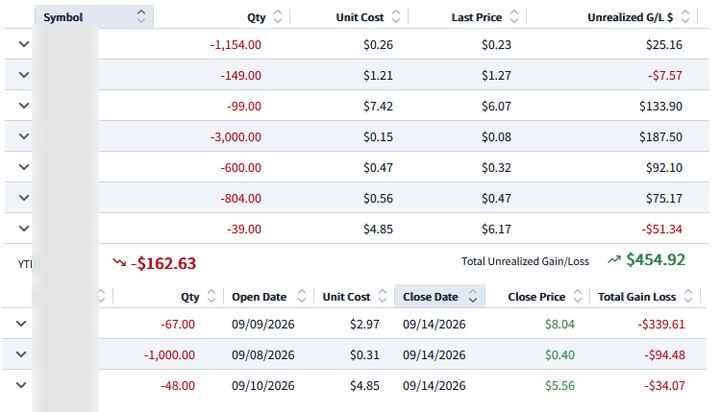Click the red downtrend icon beside -$162.63

coord(119,262)
